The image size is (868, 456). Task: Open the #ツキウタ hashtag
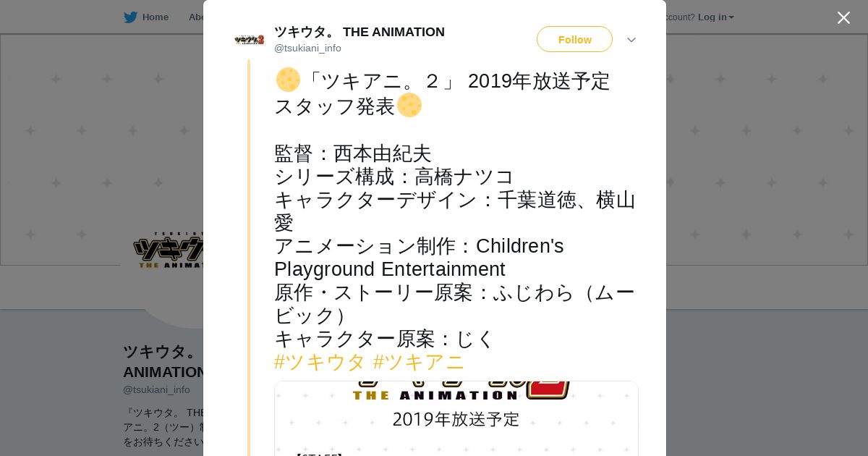[320, 362]
